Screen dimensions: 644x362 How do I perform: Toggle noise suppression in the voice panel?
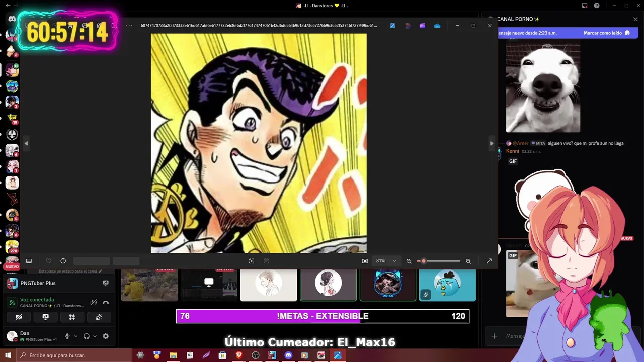coord(93,302)
